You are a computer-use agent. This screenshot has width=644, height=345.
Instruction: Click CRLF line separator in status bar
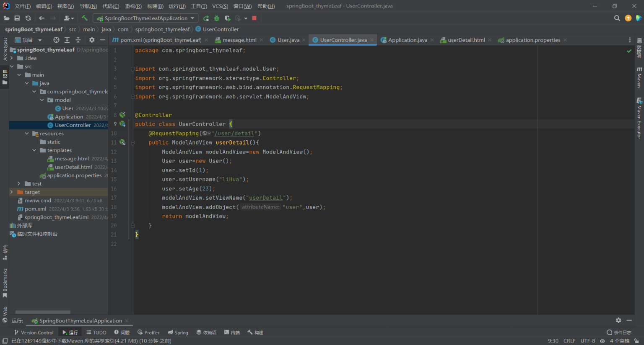tap(569, 341)
